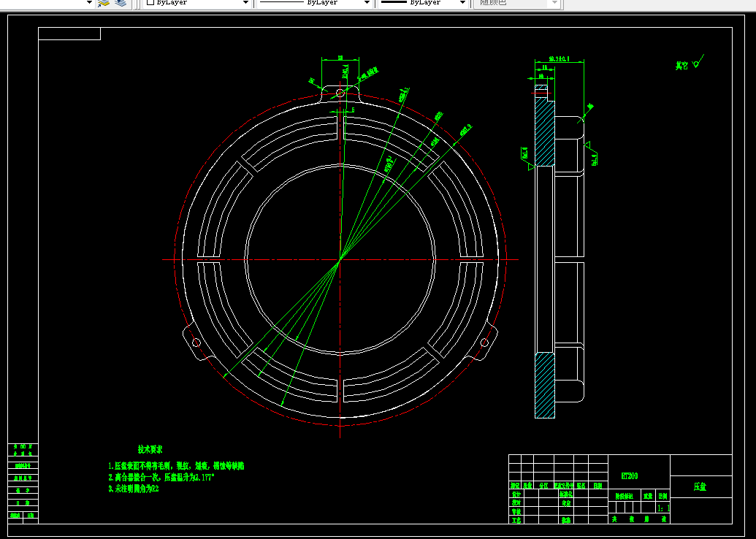Select the upper cyan hatch in section view

[x=545, y=132]
